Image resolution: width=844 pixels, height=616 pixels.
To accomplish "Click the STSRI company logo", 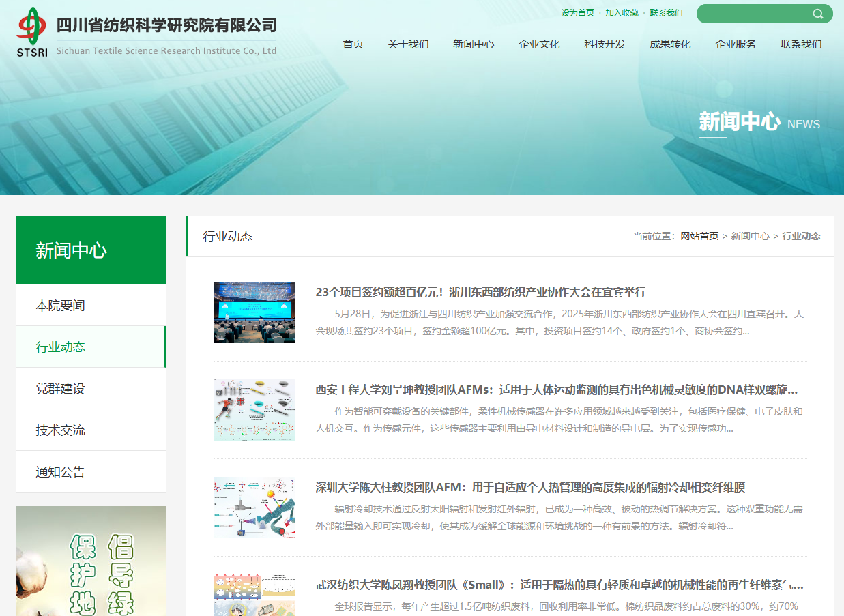I will (32, 32).
